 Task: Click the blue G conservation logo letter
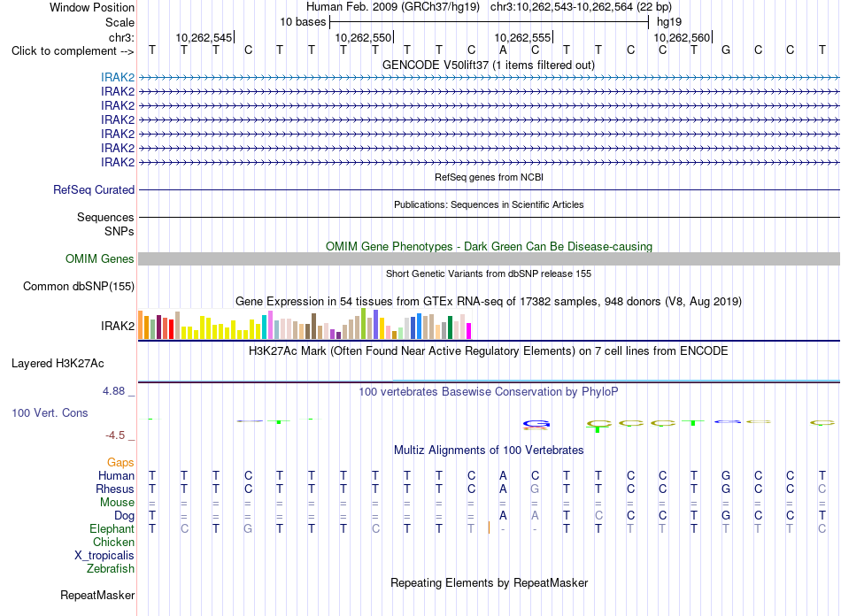[536, 425]
